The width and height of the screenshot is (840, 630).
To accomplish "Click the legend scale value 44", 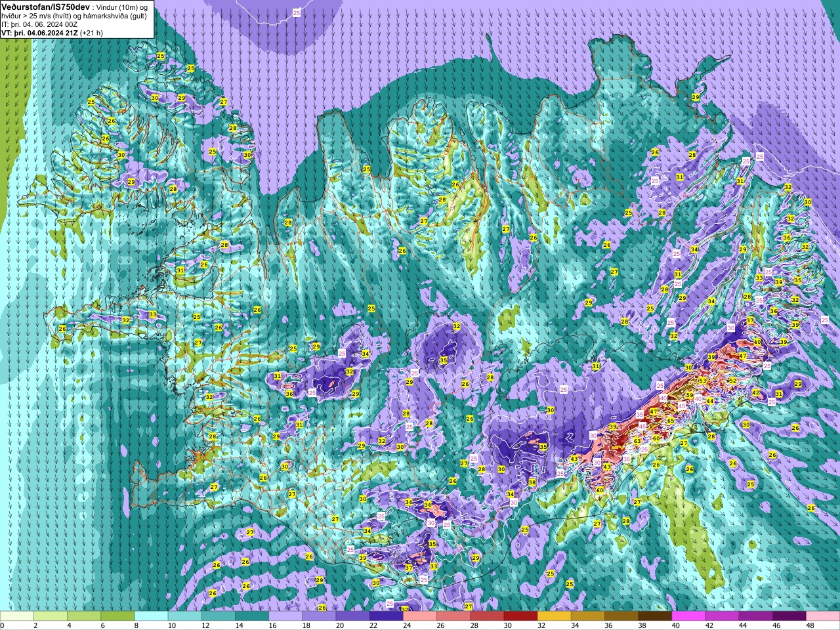I will click(x=743, y=626).
